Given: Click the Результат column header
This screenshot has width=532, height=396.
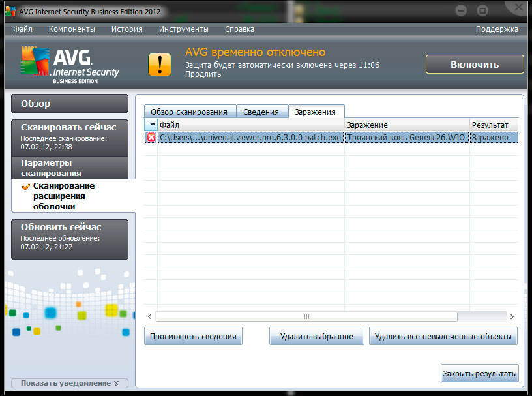Looking at the screenshot, I should click(494, 125).
